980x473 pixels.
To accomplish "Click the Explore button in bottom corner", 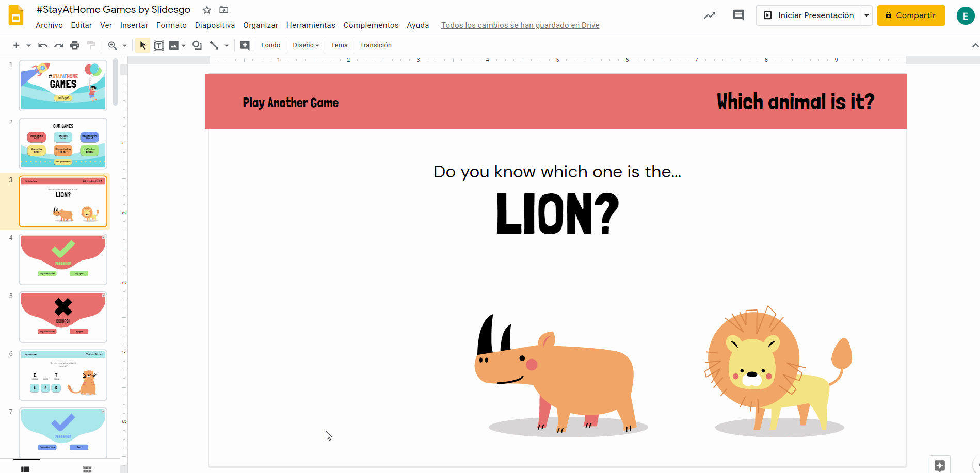I will 939,465.
